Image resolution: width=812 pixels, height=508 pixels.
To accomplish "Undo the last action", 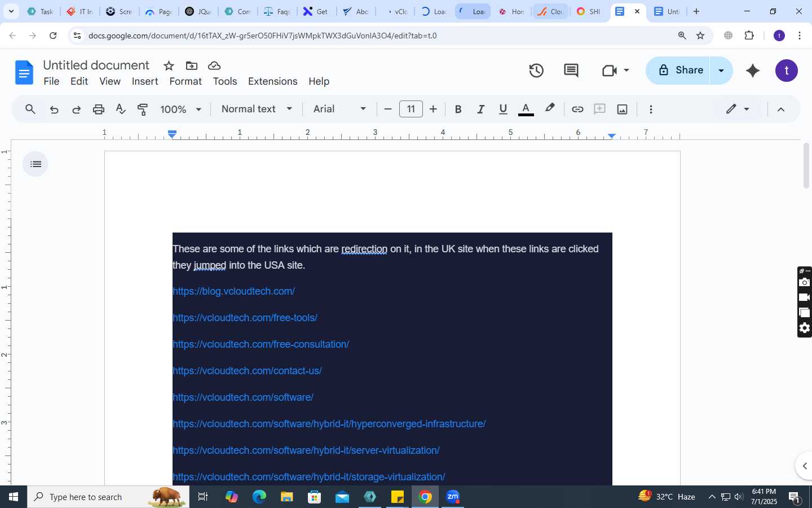I will pos(54,110).
